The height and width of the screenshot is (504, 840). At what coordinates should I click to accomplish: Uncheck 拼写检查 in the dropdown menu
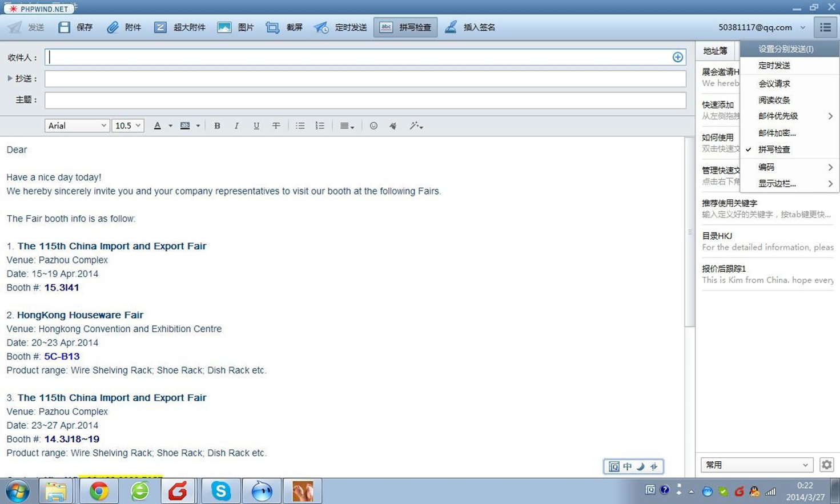[774, 150]
